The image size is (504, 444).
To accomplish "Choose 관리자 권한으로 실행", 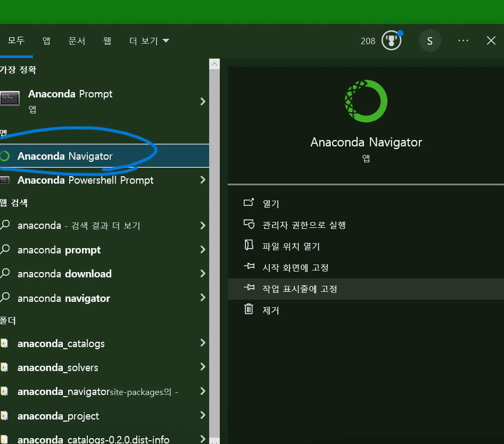I will coord(366,225).
